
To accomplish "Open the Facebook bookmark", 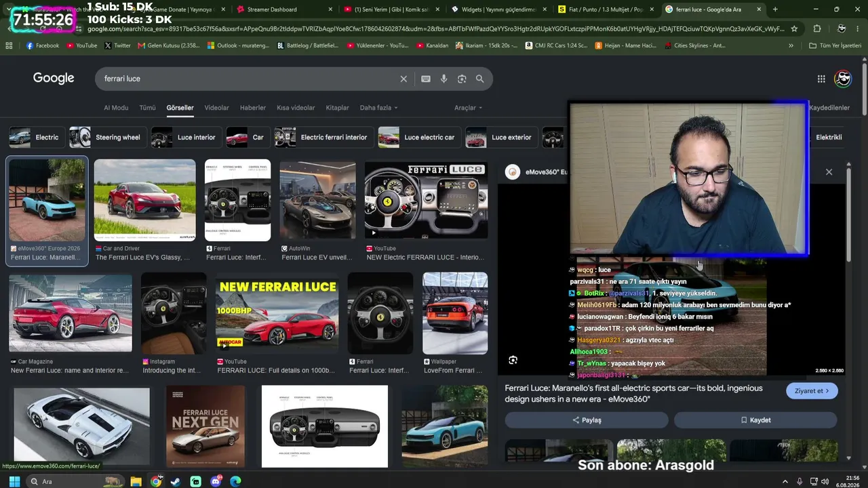I will [x=43, y=45].
